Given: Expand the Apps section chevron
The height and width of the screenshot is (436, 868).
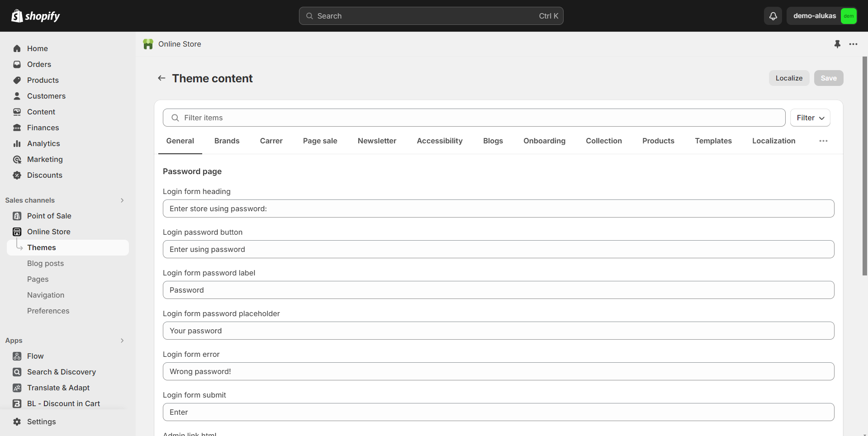Looking at the screenshot, I should coord(122,341).
